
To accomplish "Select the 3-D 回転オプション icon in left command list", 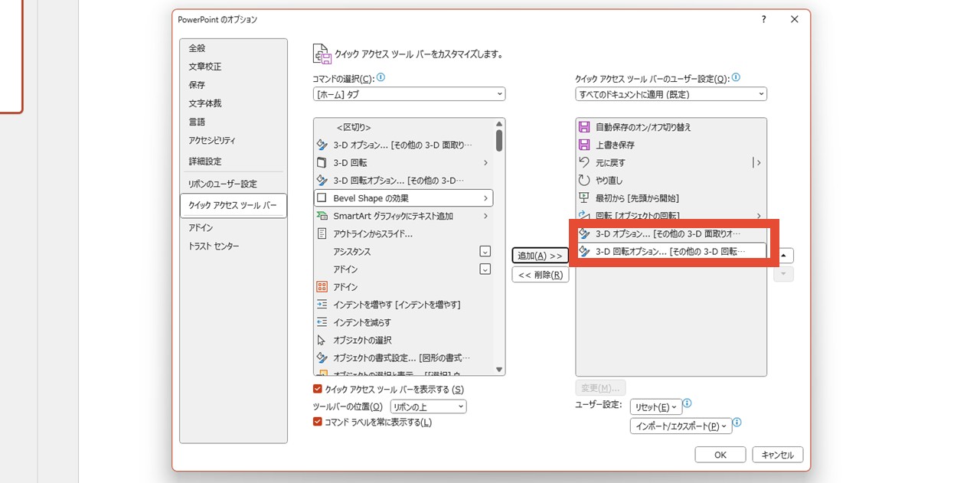I will 322,181.
